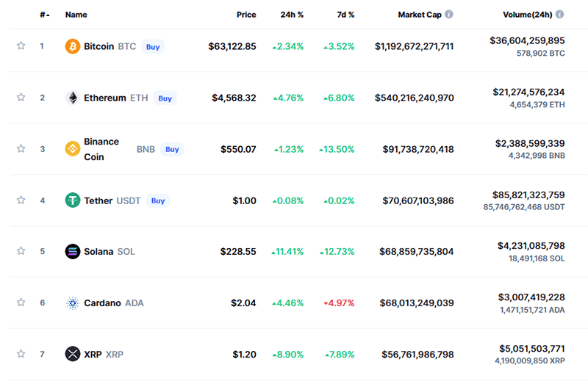588x384 pixels.
Task: Click the Cardano logo icon
Action: 72,303
